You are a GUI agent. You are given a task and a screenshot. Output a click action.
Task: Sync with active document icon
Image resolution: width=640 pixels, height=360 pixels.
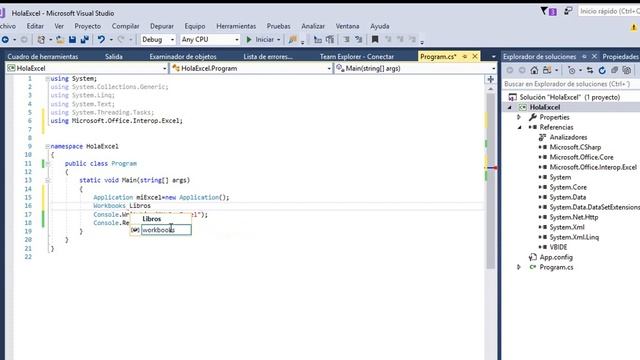point(590,71)
